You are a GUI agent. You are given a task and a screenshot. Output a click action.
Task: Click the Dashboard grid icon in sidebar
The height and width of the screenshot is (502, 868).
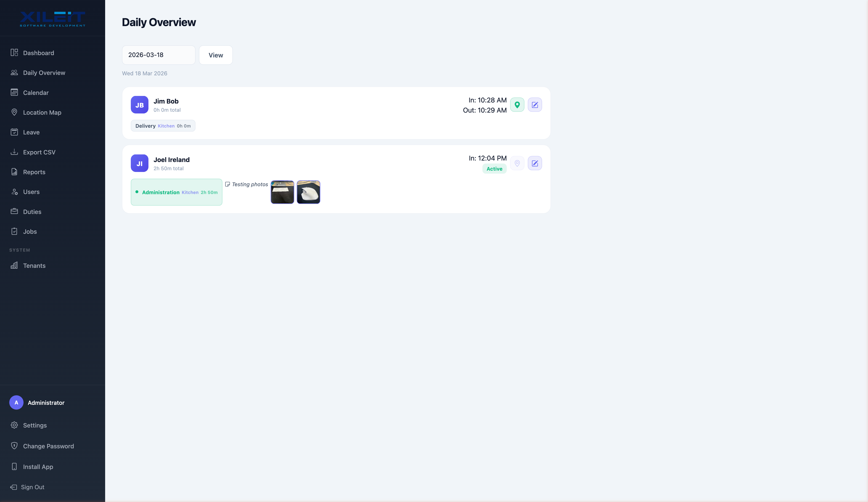[14, 53]
